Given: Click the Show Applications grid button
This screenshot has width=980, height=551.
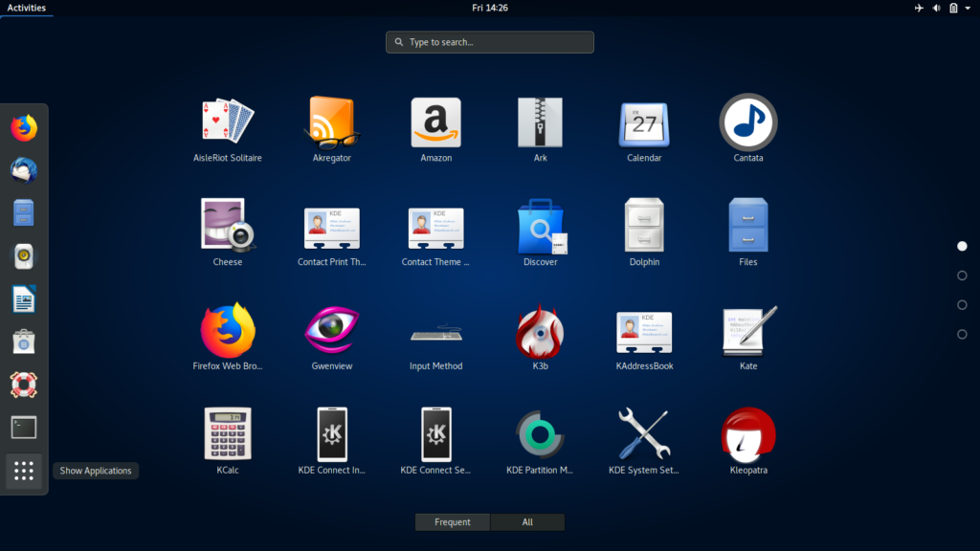Looking at the screenshot, I should pos(24,471).
